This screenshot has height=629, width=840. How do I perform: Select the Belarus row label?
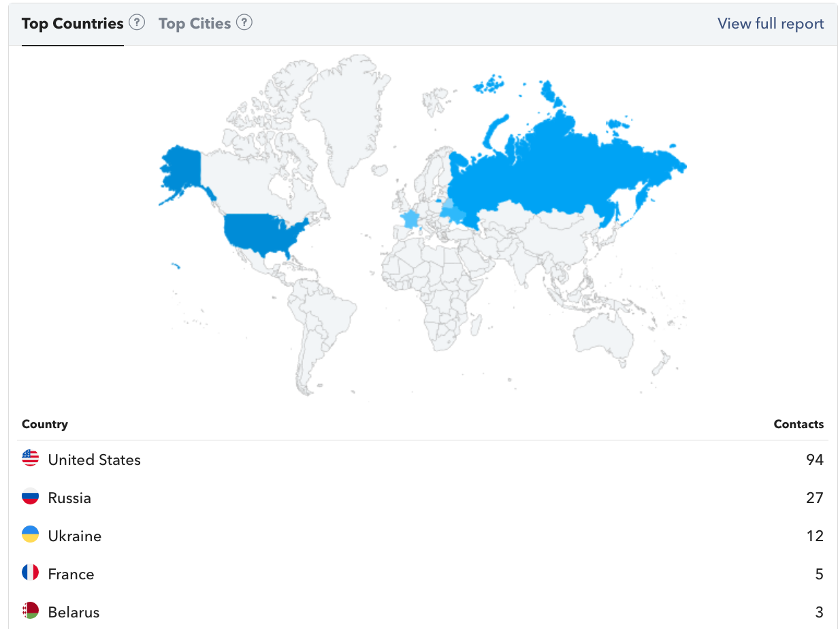[74, 612]
